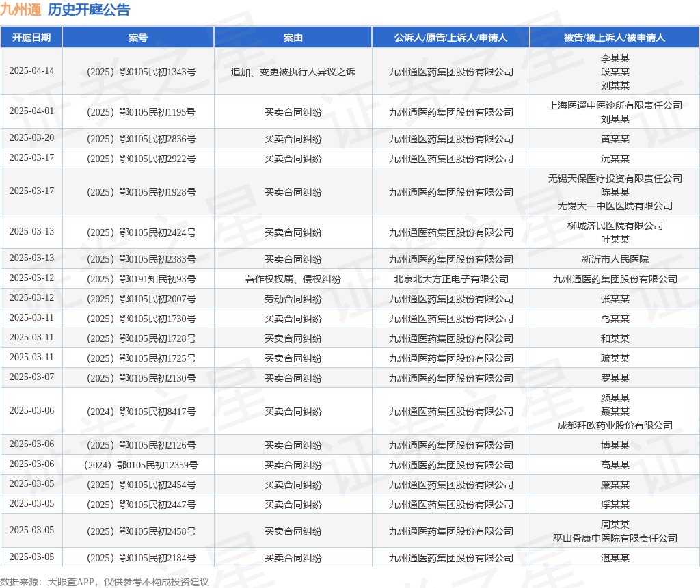Click 无锡天一中医医院有限公司 text

(x=615, y=206)
